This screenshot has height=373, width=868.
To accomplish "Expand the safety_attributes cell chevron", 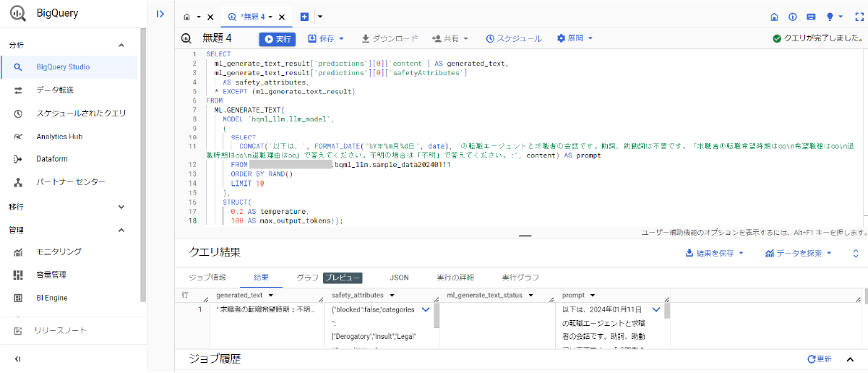I will (425, 309).
